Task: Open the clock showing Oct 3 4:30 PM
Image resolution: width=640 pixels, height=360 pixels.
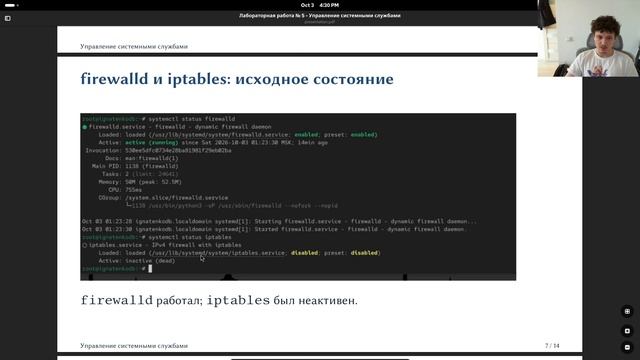Action: tap(320, 5)
